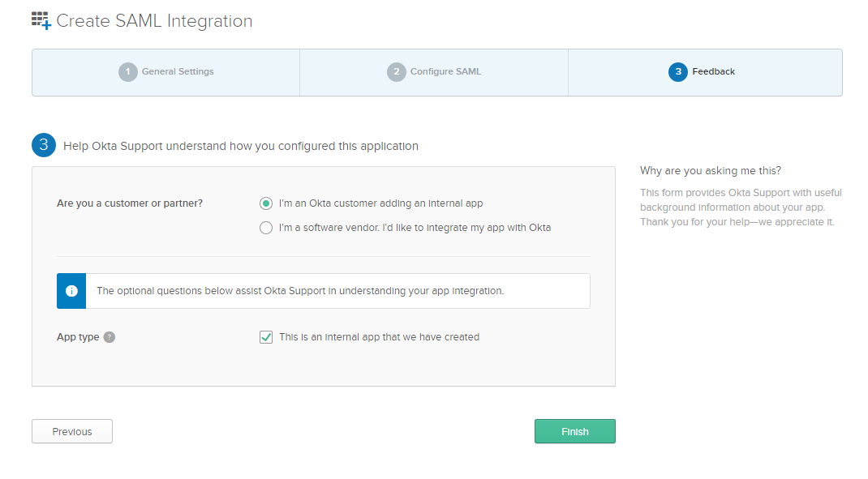Click the green Finish button
The width and height of the screenshot is (868, 479).
(x=575, y=431)
